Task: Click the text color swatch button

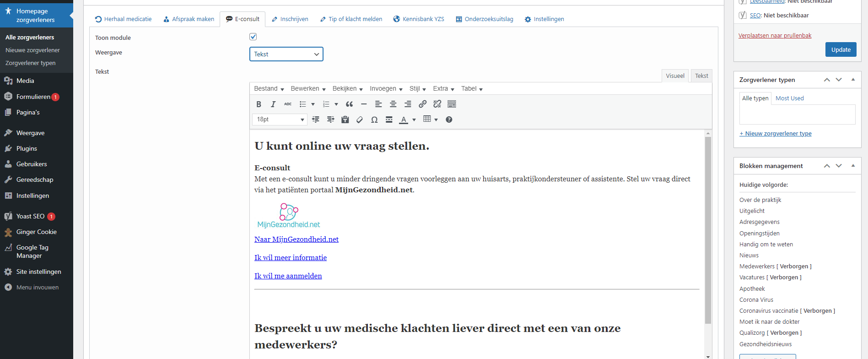Action: 404,120
